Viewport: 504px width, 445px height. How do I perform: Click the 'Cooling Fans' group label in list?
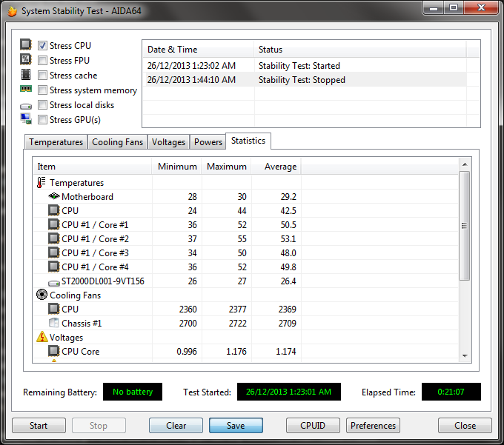(75, 295)
